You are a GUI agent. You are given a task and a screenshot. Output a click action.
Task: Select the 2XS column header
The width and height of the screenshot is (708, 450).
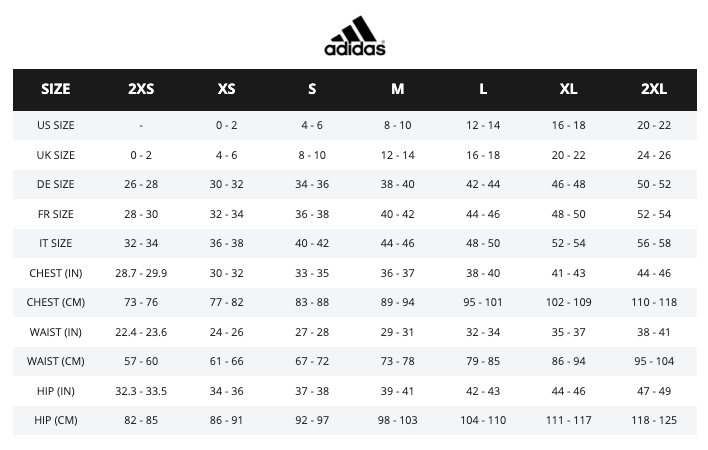(141, 89)
